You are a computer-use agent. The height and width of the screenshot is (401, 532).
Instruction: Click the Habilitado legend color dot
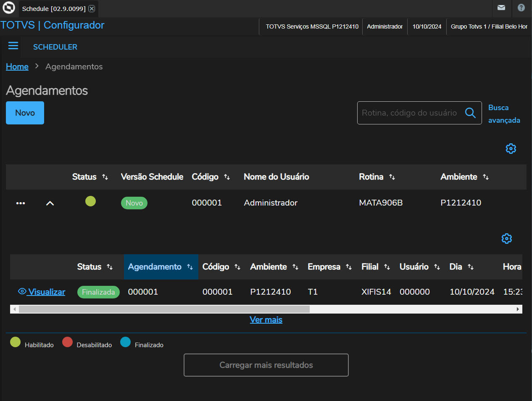(15, 342)
